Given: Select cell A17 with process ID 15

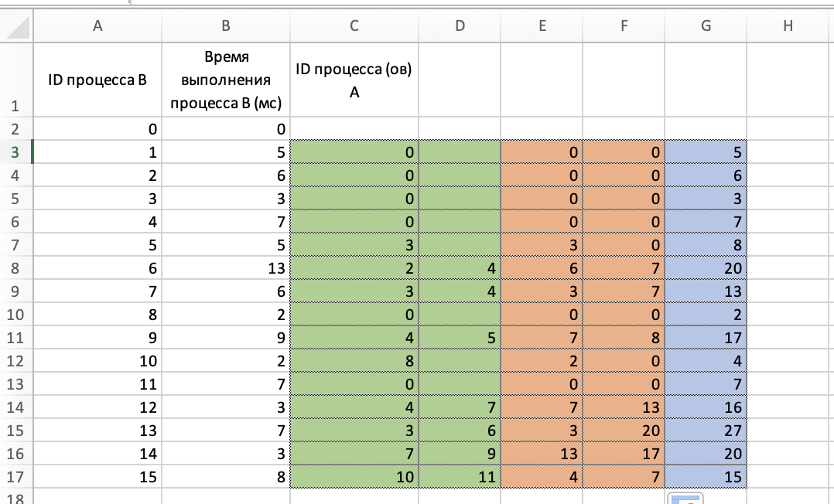Looking at the screenshot, I should point(97,476).
